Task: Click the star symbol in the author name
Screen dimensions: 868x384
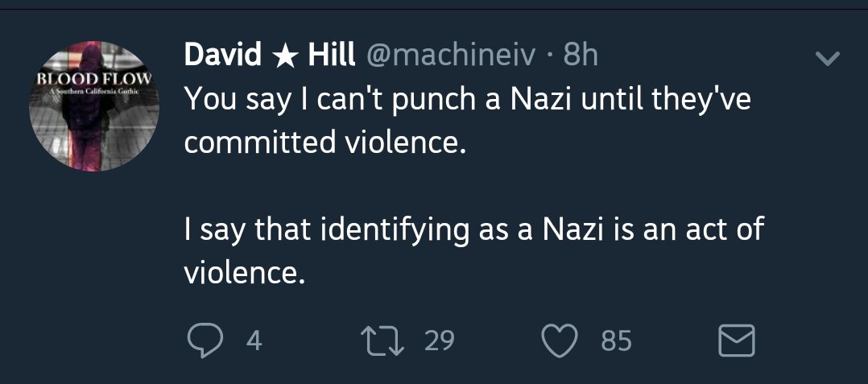Action: coord(284,56)
